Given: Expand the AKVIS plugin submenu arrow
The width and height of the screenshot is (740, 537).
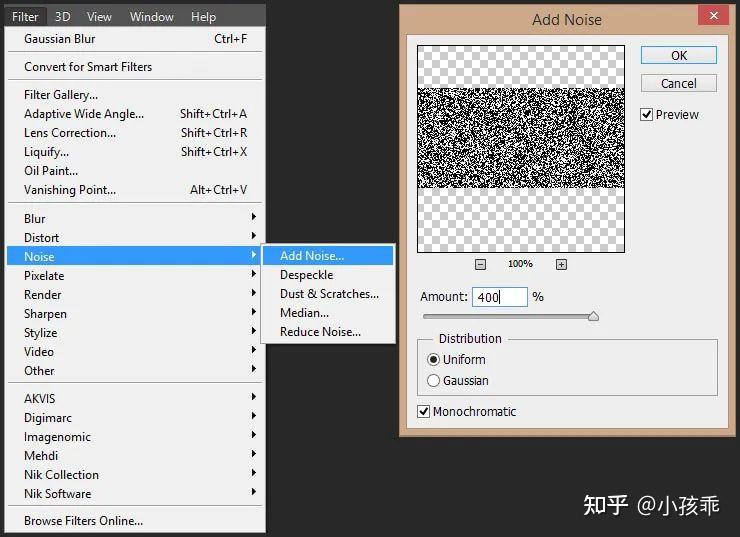Looking at the screenshot, I should click(253, 397).
